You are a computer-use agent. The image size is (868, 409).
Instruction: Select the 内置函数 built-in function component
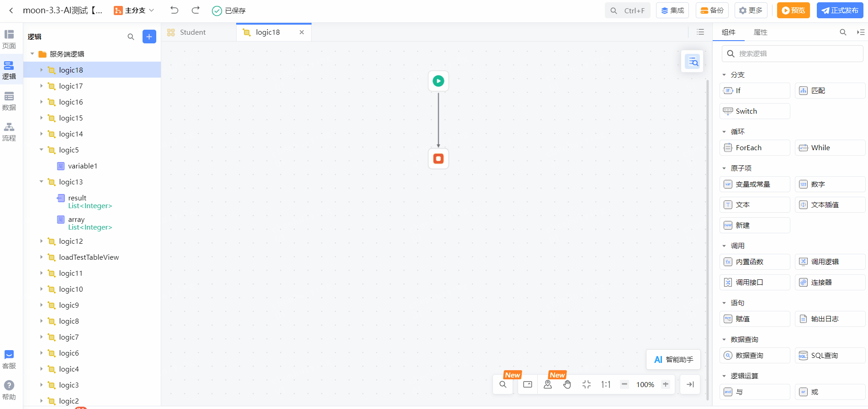coord(755,262)
